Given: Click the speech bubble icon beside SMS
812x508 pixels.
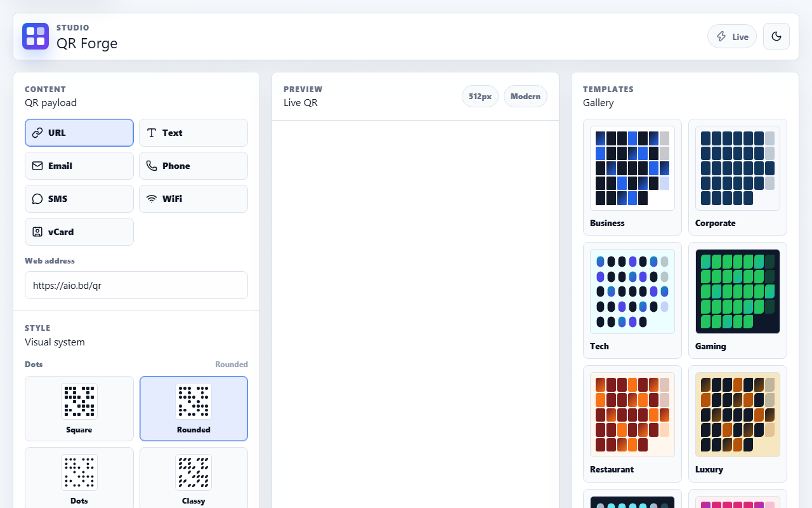Looking at the screenshot, I should tap(37, 199).
